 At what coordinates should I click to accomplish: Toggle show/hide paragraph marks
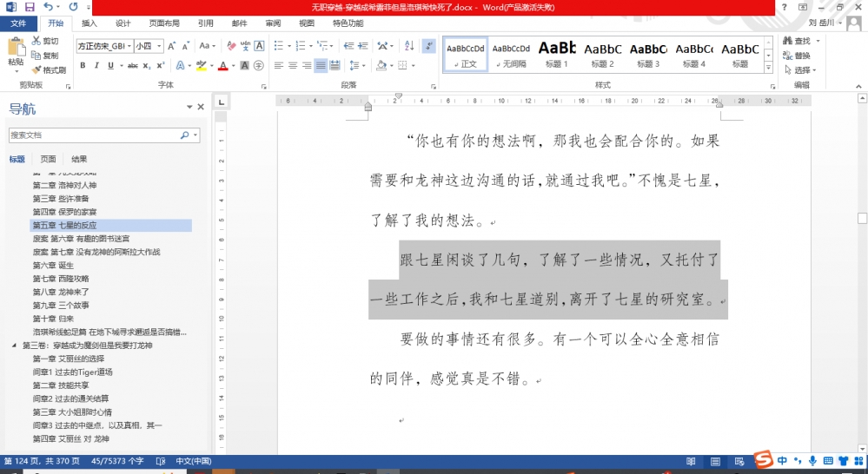tap(429, 46)
